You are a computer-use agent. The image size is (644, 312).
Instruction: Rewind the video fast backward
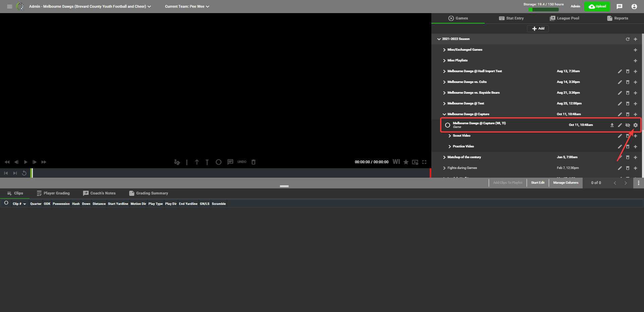(x=7, y=162)
